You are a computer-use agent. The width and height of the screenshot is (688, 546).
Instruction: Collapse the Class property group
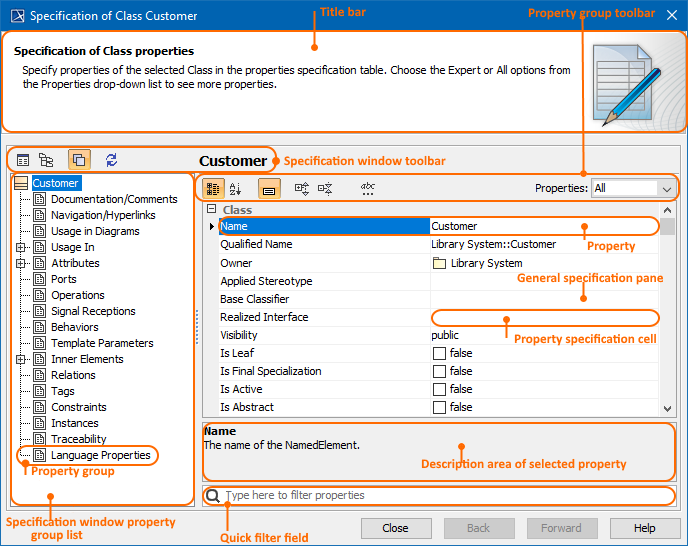pos(211,209)
